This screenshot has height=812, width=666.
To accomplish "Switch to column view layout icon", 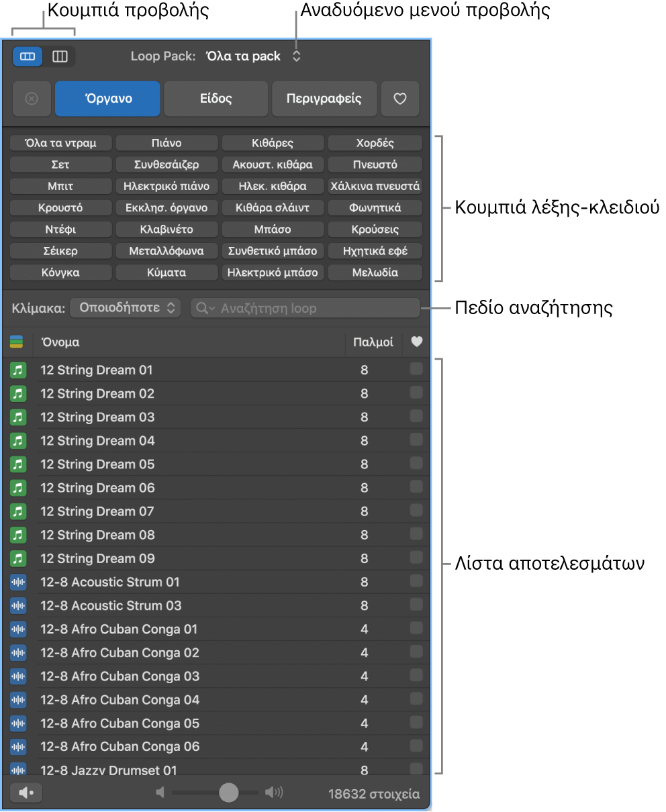I will click(x=60, y=57).
